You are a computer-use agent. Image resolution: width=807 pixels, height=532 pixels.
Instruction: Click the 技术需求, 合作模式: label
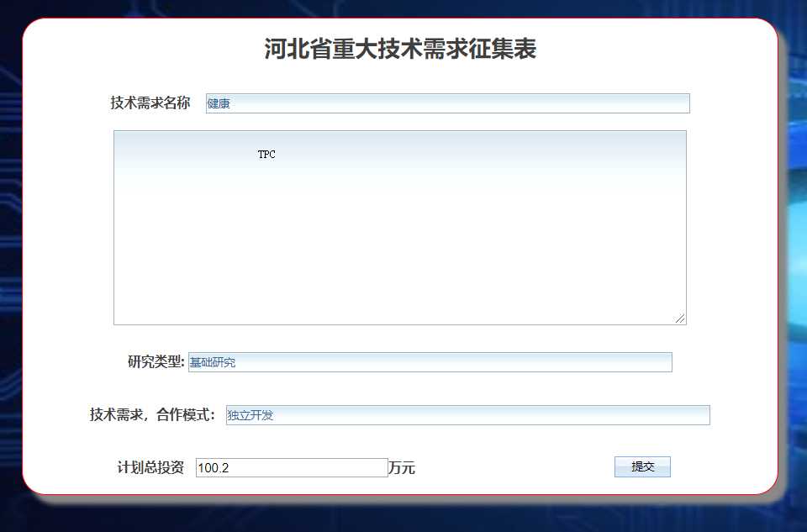[x=152, y=414]
